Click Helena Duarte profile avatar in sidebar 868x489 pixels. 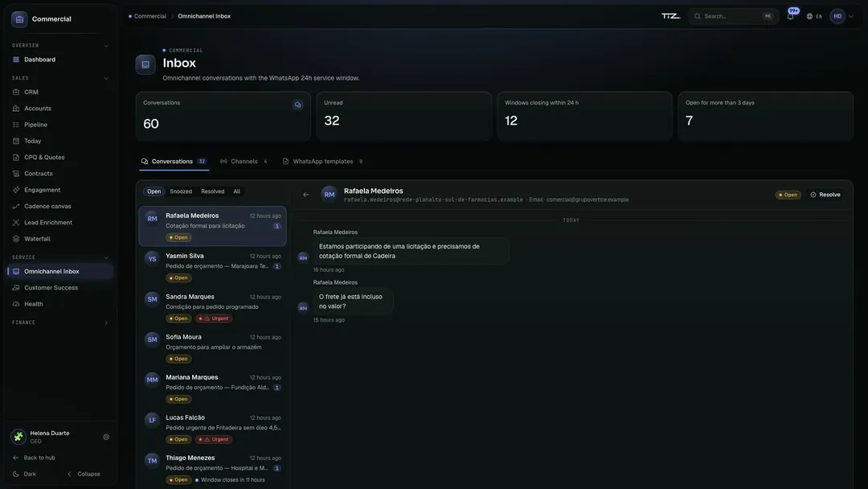(x=18, y=437)
